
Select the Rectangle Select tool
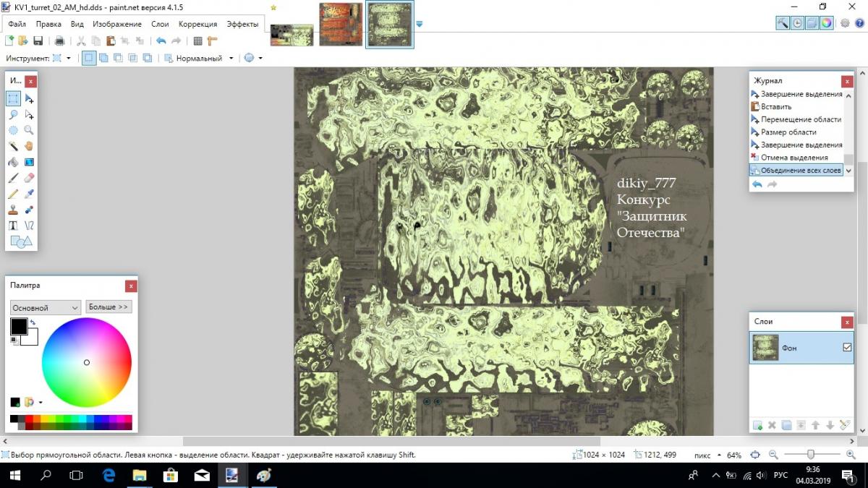point(14,98)
